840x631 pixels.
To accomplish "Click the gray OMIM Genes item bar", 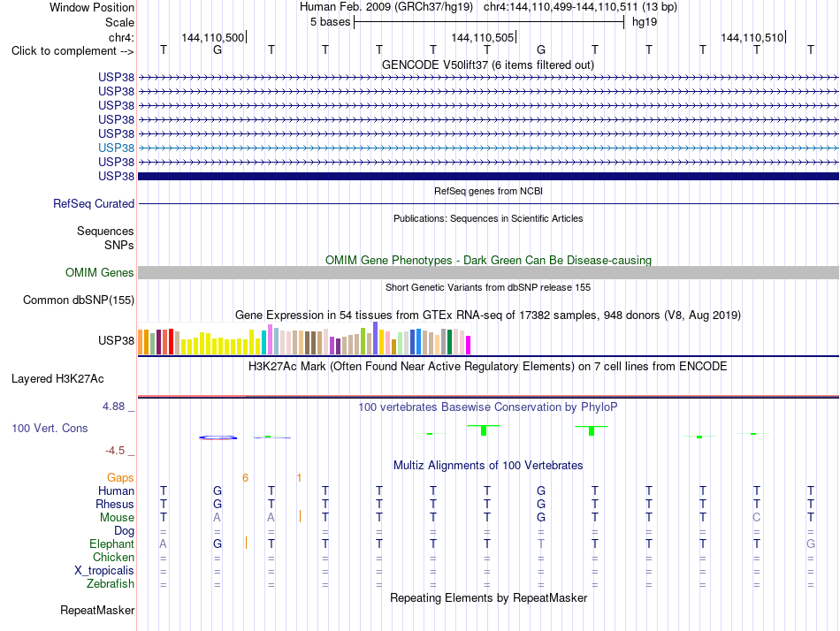I will pyautogui.click(x=488, y=273).
